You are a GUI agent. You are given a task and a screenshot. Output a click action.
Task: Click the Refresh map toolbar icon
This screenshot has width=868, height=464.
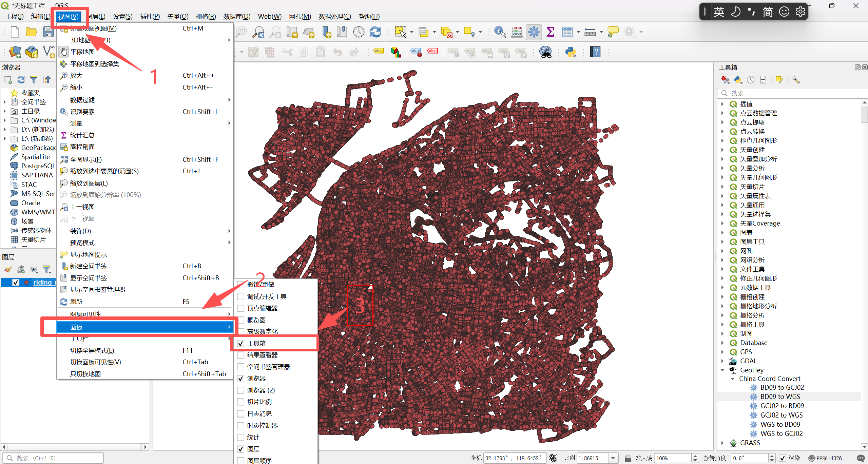375,32
